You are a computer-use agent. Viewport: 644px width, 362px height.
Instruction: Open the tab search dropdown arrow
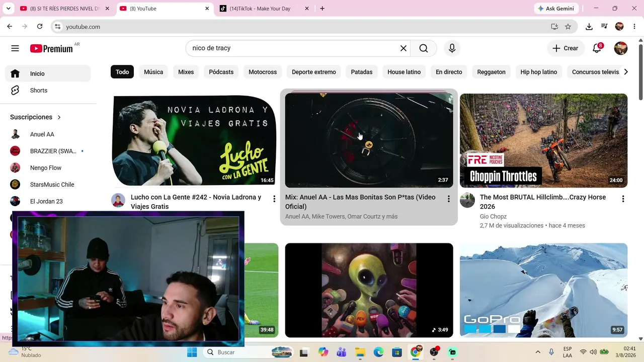coord(9,9)
